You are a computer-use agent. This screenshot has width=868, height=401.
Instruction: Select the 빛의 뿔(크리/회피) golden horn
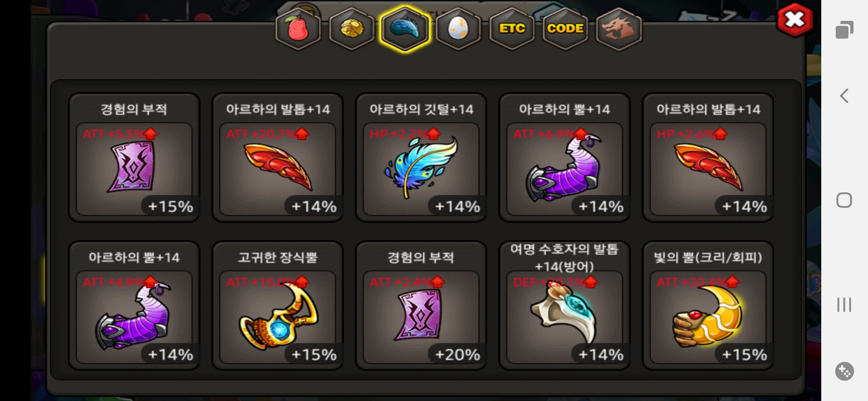click(708, 306)
